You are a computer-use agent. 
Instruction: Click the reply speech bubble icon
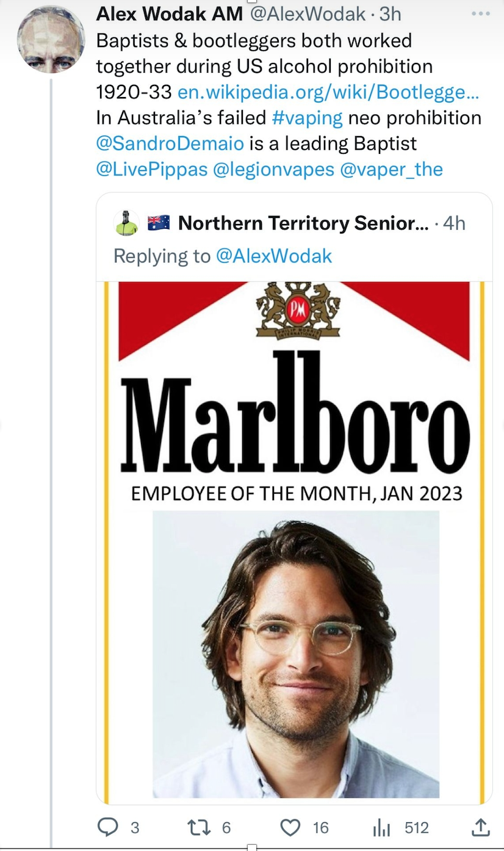[108, 827]
